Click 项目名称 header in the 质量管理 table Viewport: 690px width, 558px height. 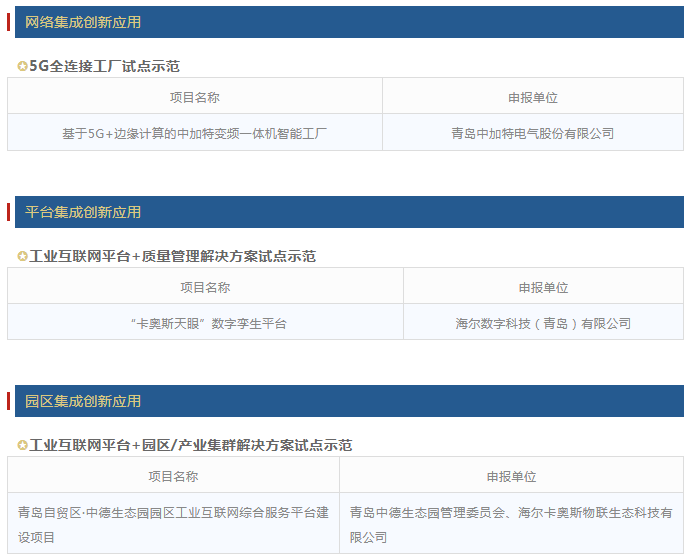coord(206,286)
